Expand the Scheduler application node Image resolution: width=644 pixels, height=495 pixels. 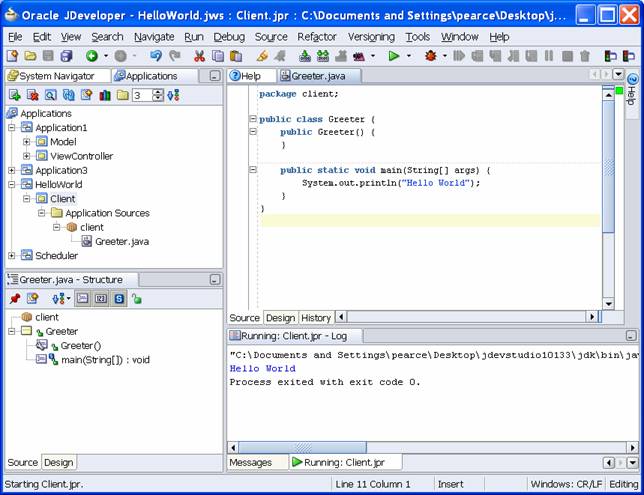12,256
